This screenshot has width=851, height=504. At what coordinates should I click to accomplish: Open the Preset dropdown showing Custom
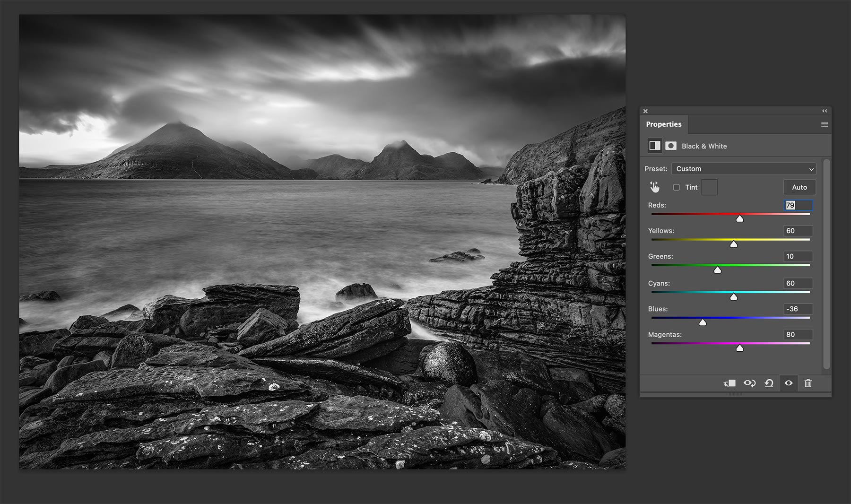point(744,169)
